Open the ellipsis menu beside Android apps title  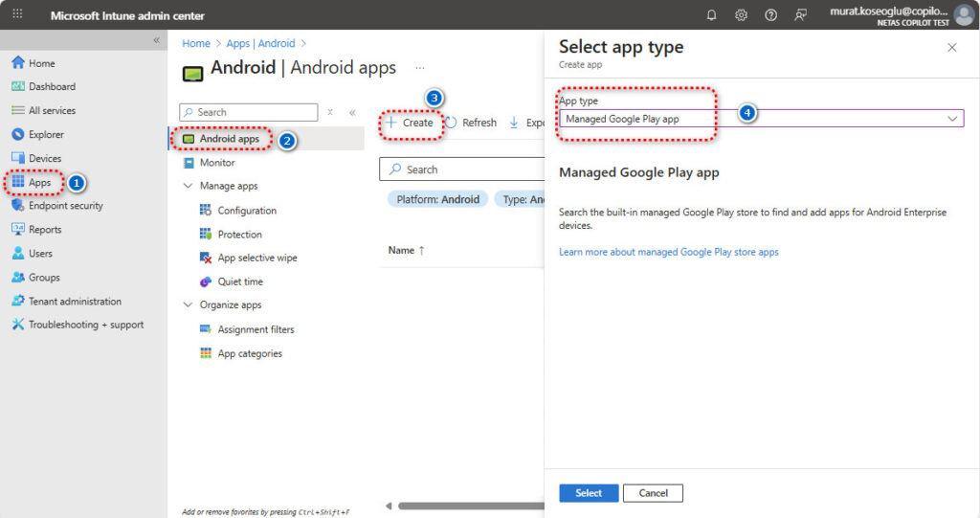tap(419, 68)
